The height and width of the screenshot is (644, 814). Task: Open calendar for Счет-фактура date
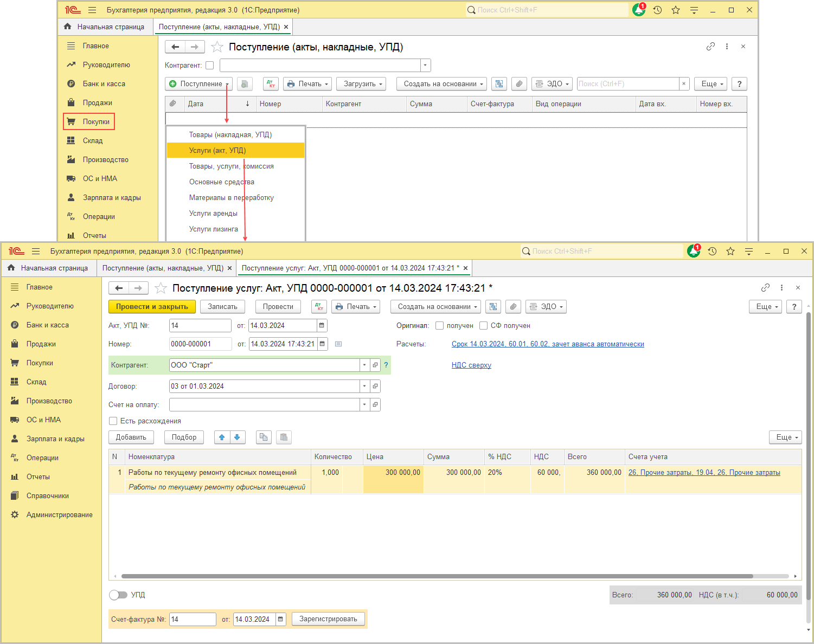(x=280, y=620)
